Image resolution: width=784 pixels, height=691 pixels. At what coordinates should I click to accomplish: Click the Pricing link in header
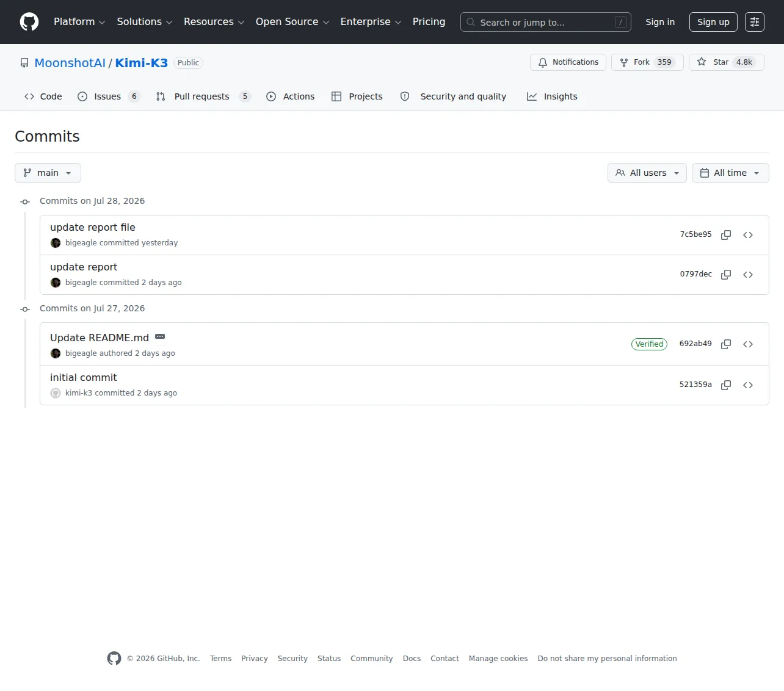429,22
